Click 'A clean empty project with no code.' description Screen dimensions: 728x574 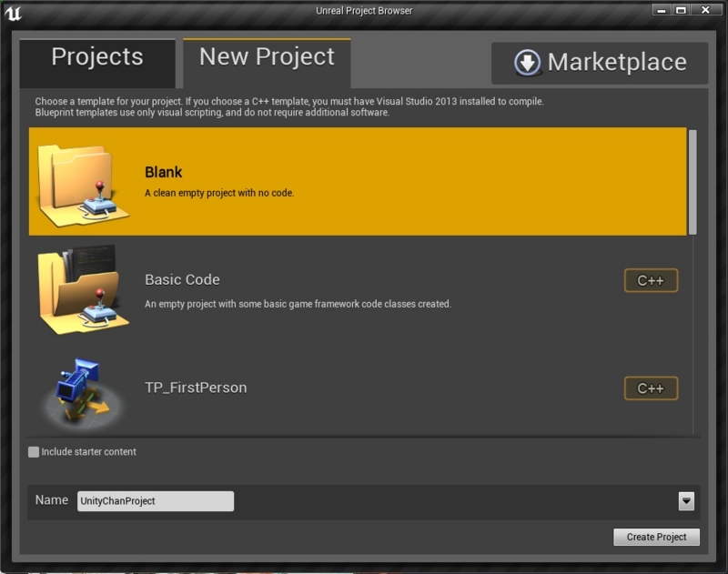(219, 193)
